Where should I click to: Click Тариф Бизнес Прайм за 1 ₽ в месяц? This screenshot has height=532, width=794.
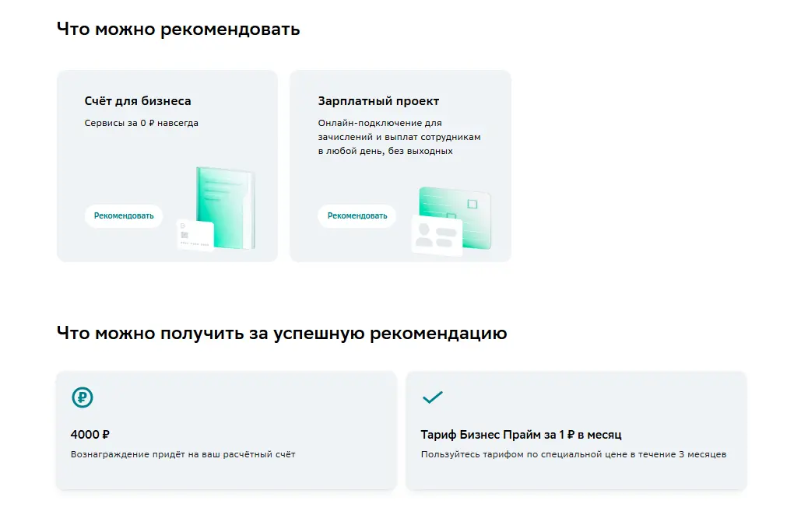[x=521, y=434]
